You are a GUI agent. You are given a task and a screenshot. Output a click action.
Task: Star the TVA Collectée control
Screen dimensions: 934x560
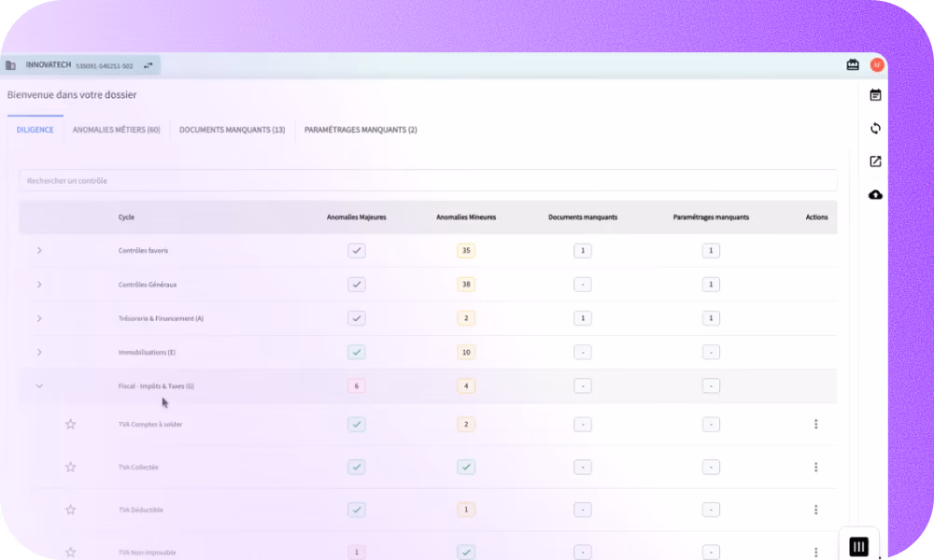click(70, 467)
